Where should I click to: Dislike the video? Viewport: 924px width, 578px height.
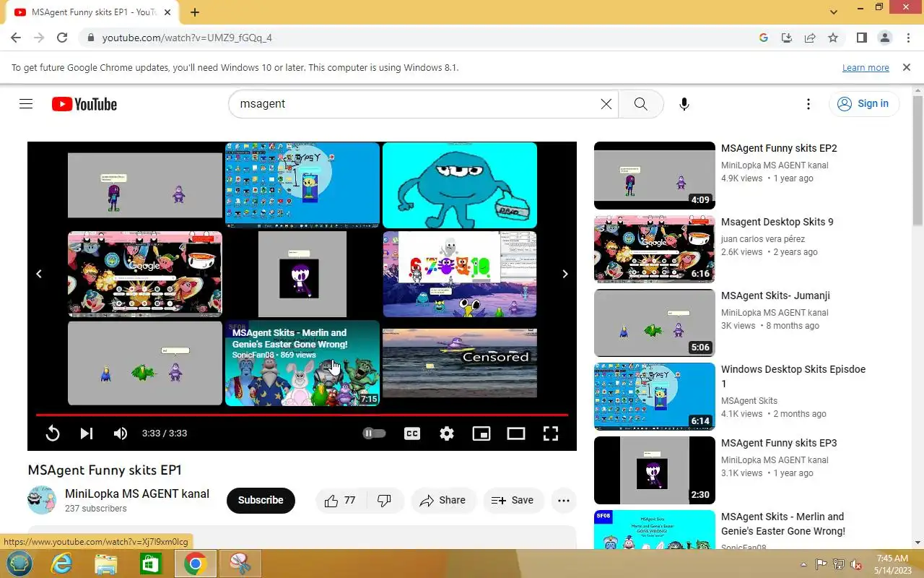click(x=385, y=500)
